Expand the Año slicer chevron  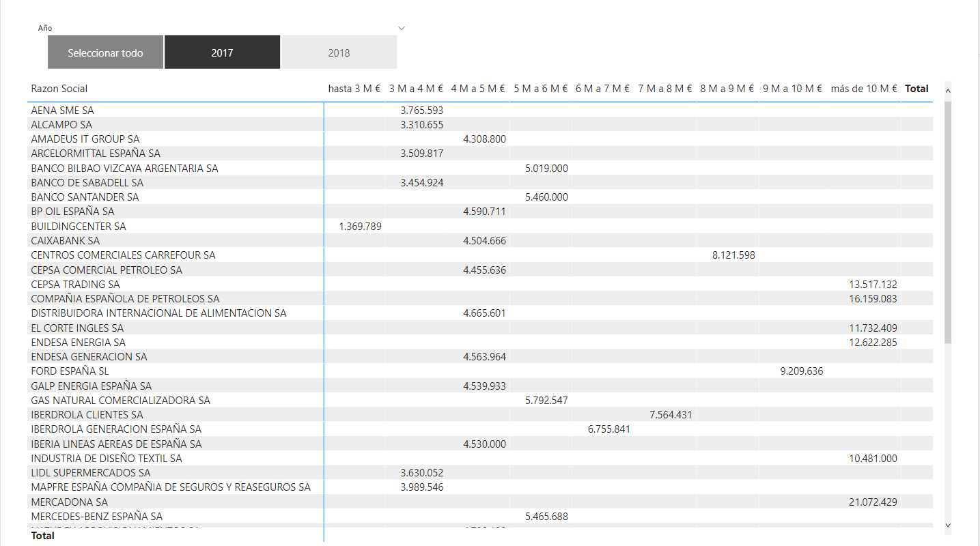click(x=402, y=28)
